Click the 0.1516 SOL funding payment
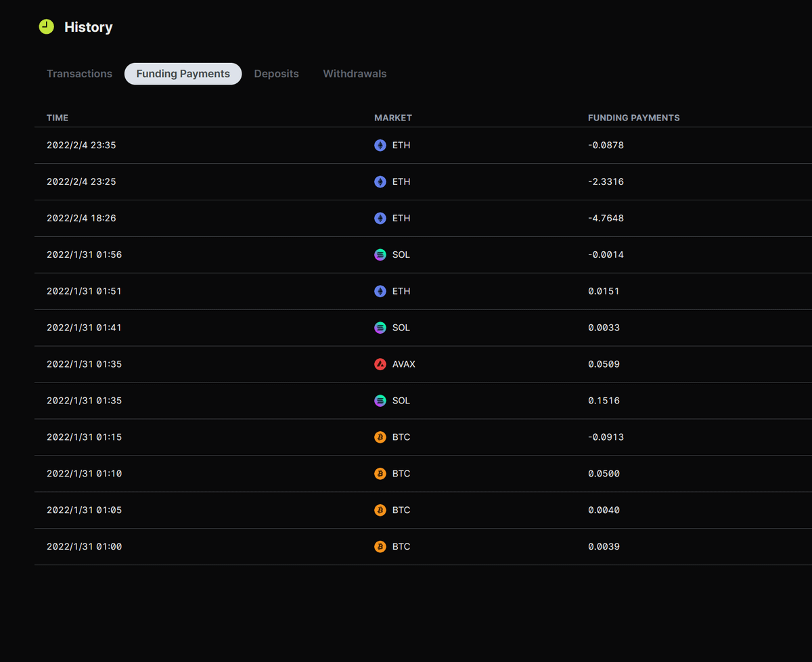Viewport: 812px width, 662px height. coord(604,401)
